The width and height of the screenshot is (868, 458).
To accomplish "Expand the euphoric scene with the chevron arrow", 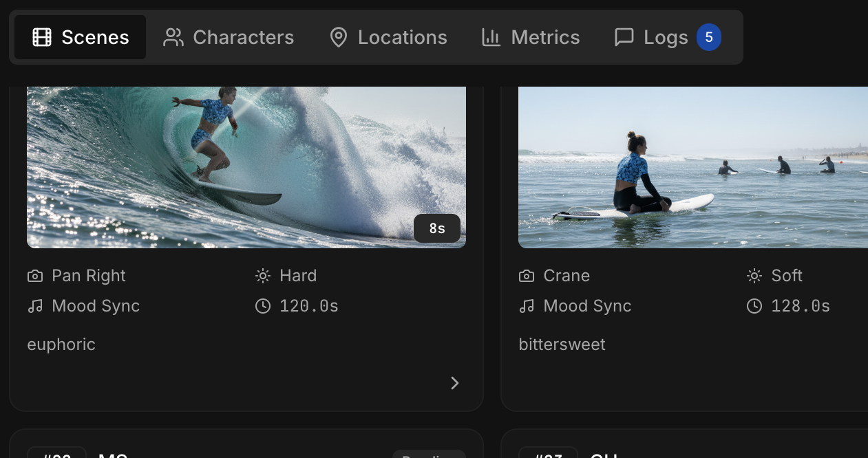I will point(454,383).
